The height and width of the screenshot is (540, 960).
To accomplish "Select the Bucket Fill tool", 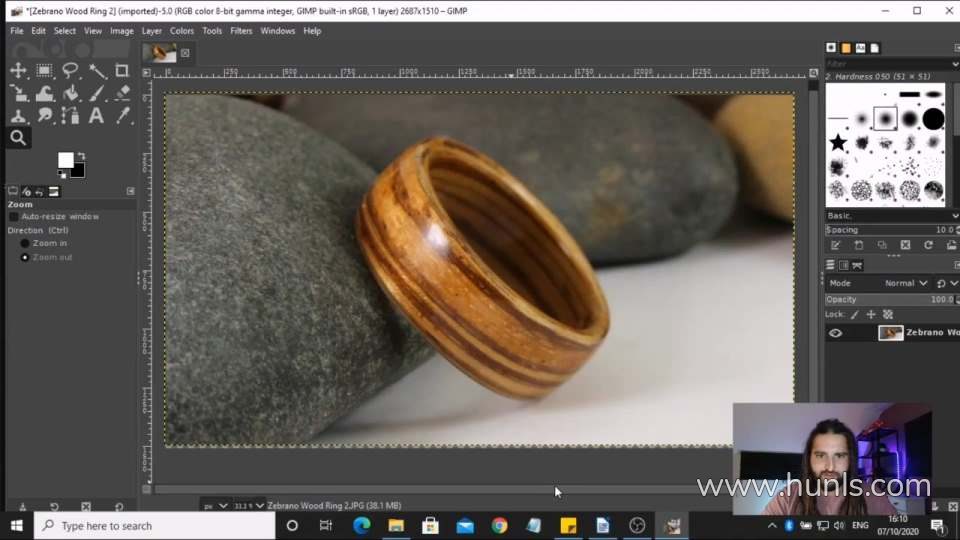I will coord(70,93).
